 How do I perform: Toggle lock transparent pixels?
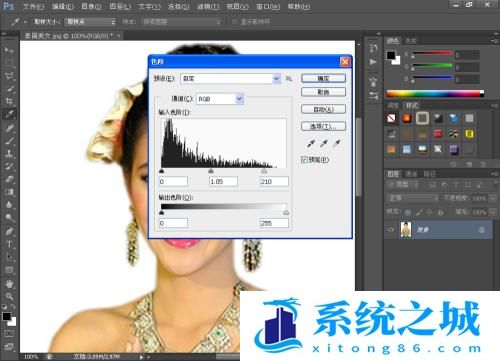(x=408, y=212)
